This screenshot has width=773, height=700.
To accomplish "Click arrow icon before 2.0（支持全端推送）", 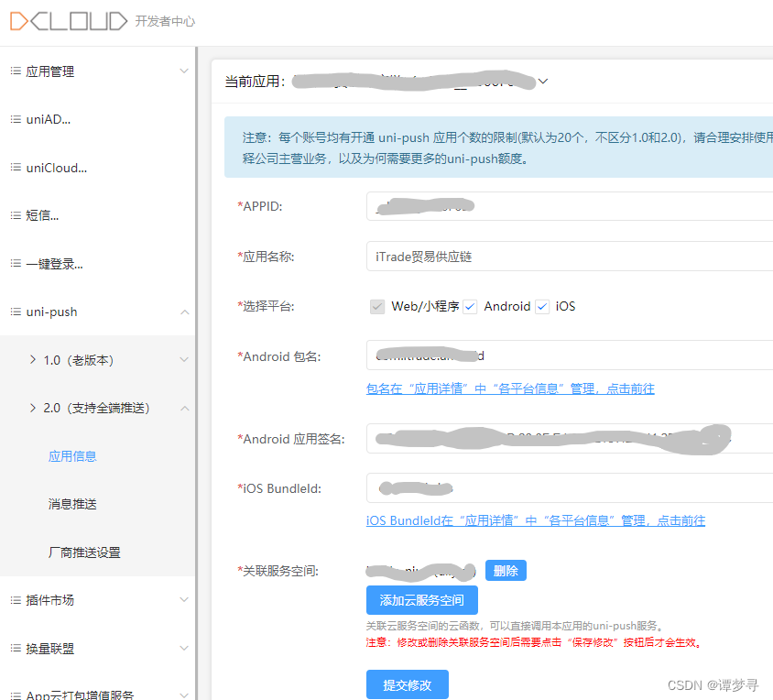I will click(33, 408).
